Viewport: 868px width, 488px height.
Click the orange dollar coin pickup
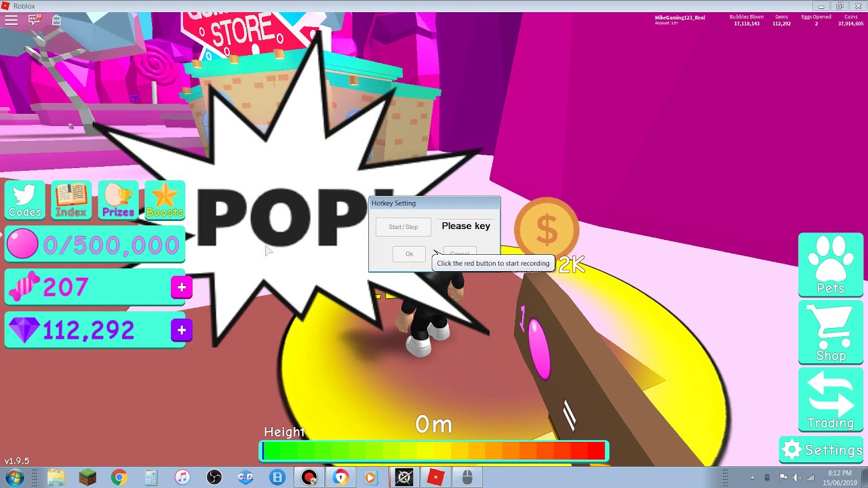[547, 229]
